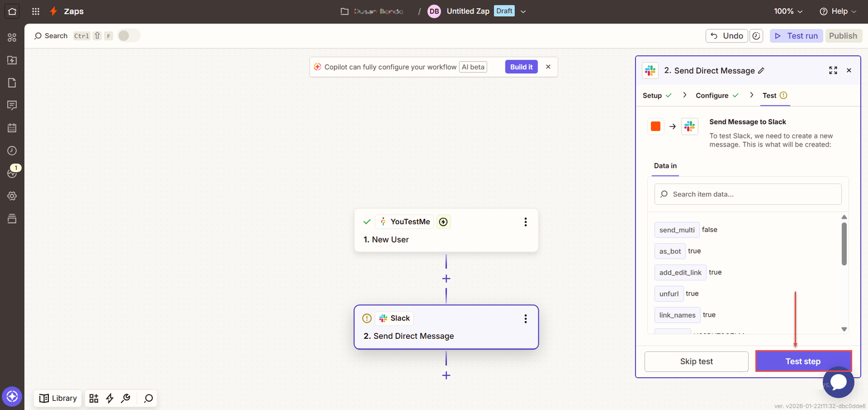Open the Untitled Zap name dropdown chevron
This screenshot has width=868, height=410.
523,11
